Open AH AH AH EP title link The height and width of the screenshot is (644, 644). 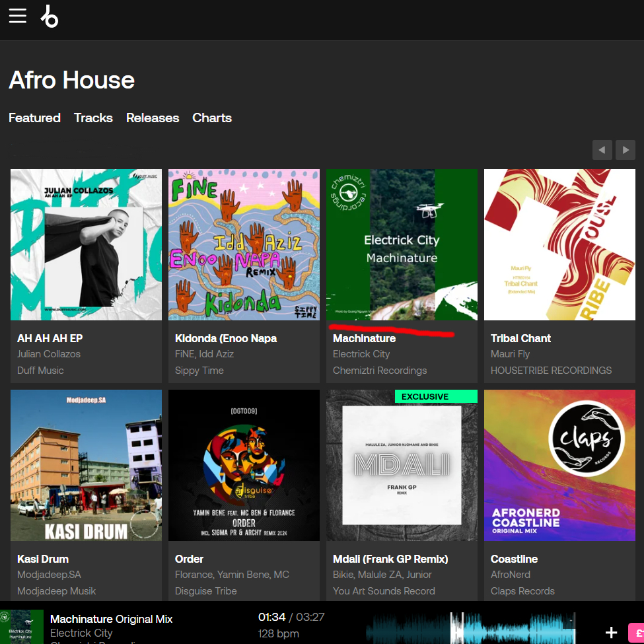[x=50, y=338]
